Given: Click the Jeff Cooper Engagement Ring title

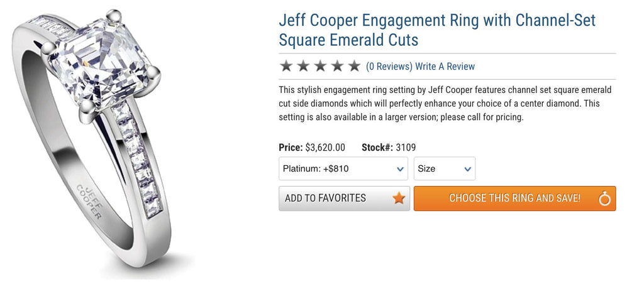Looking at the screenshot, I should pos(436,30).
